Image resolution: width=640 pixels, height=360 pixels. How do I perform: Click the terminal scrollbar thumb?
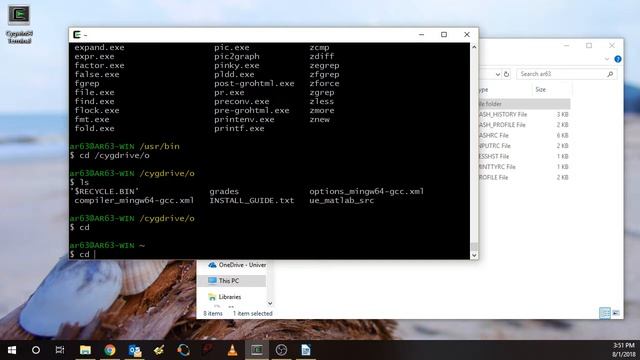point(474,247)
